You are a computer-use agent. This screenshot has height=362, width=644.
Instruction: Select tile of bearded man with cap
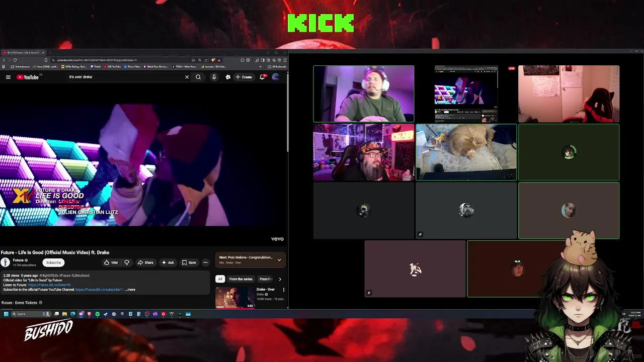point(364,152)
